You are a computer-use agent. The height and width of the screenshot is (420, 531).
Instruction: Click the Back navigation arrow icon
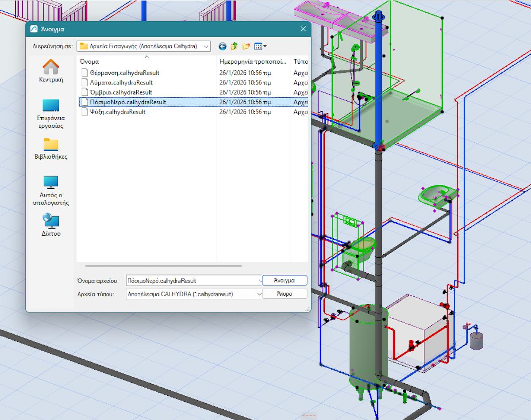223,46
